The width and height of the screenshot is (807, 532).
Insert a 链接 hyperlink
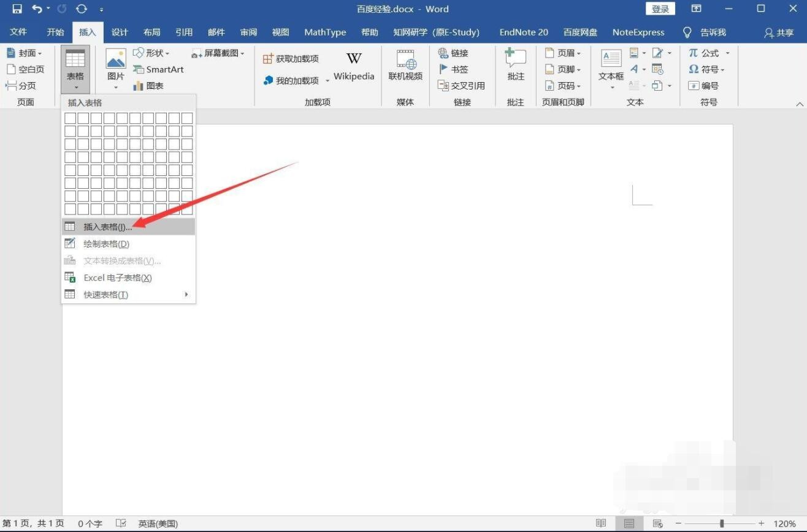click(x=453, y=53)
